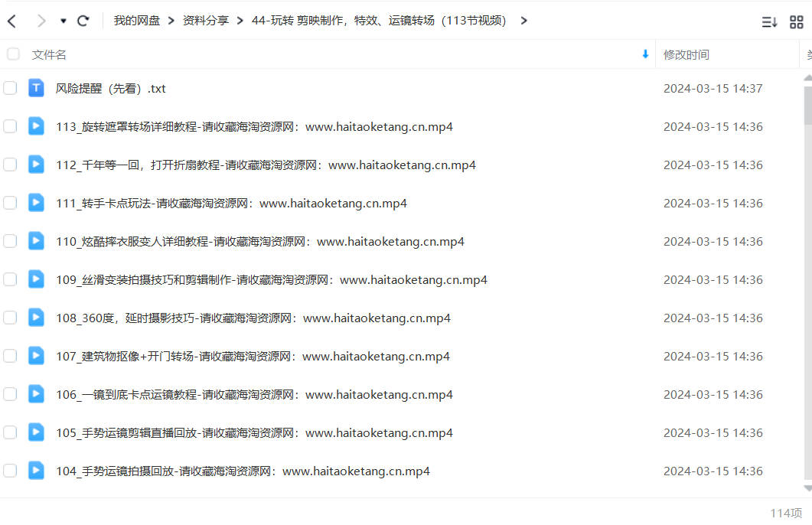Switch to grid view icon
This screenshot has height=525, width=812.
tap(796, 21)
